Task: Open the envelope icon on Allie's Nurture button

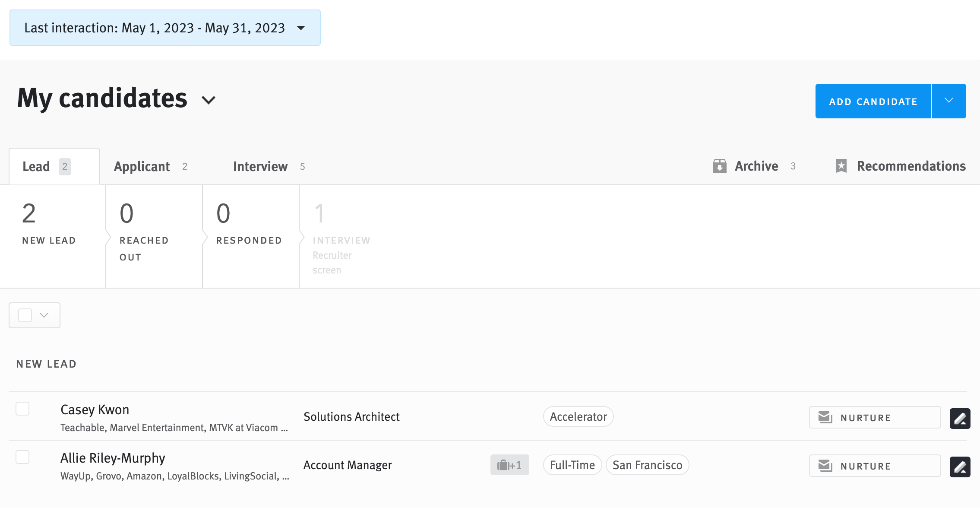Action: pyautogui.click(x=825, y=466)
